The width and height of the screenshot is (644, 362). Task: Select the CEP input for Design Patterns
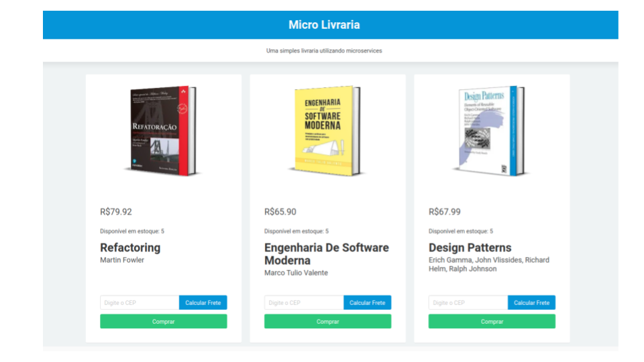point(468,303)
